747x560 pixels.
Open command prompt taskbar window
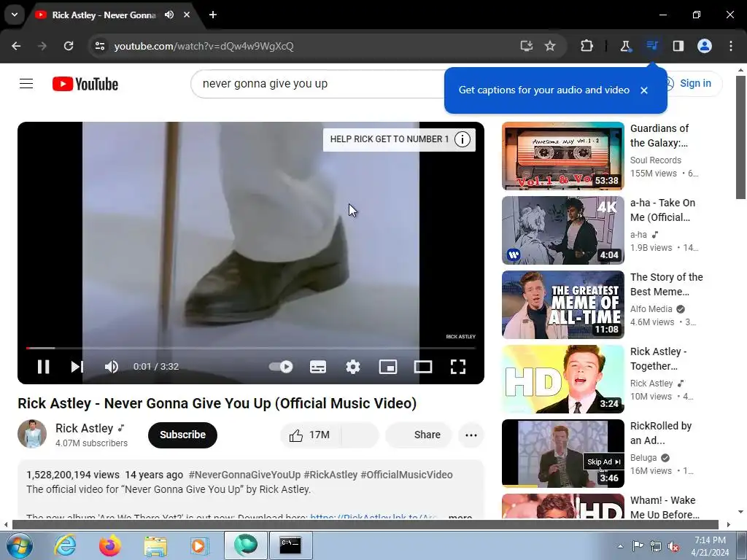(x=290, y=545)
